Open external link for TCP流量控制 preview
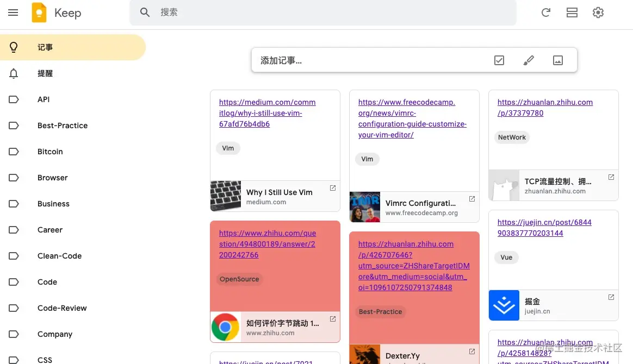633x364 pixels. (611, 177)
